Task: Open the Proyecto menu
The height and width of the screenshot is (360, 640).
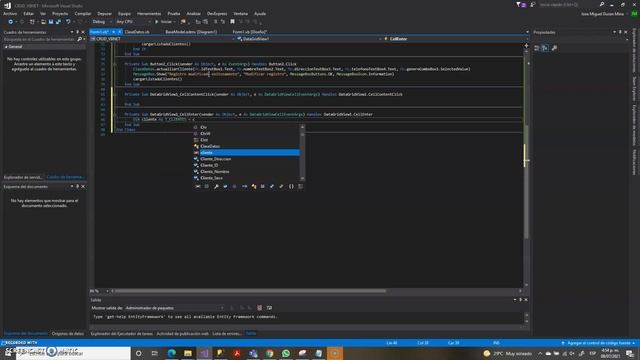Action: point(60,13)
